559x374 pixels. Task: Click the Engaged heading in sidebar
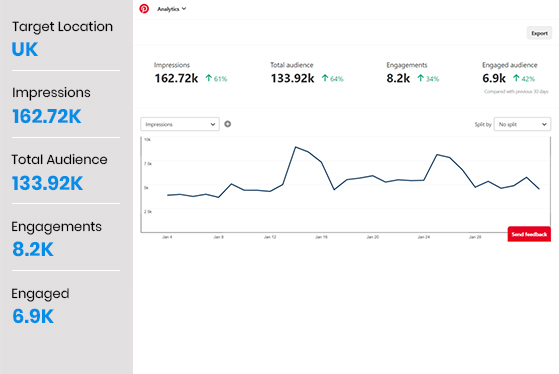point(40,294)
